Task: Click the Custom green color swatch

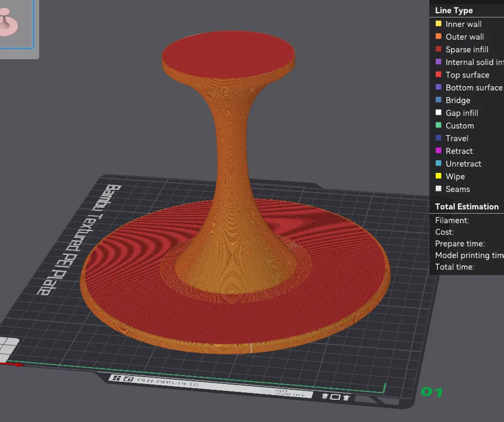Action: (x=438, y=125)
